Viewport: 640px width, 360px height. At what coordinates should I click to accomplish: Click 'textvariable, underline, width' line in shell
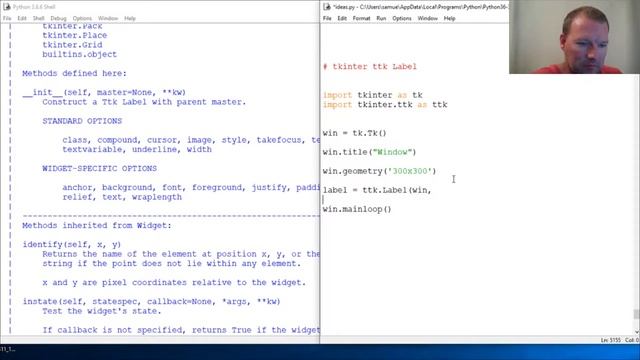point(137,149)
